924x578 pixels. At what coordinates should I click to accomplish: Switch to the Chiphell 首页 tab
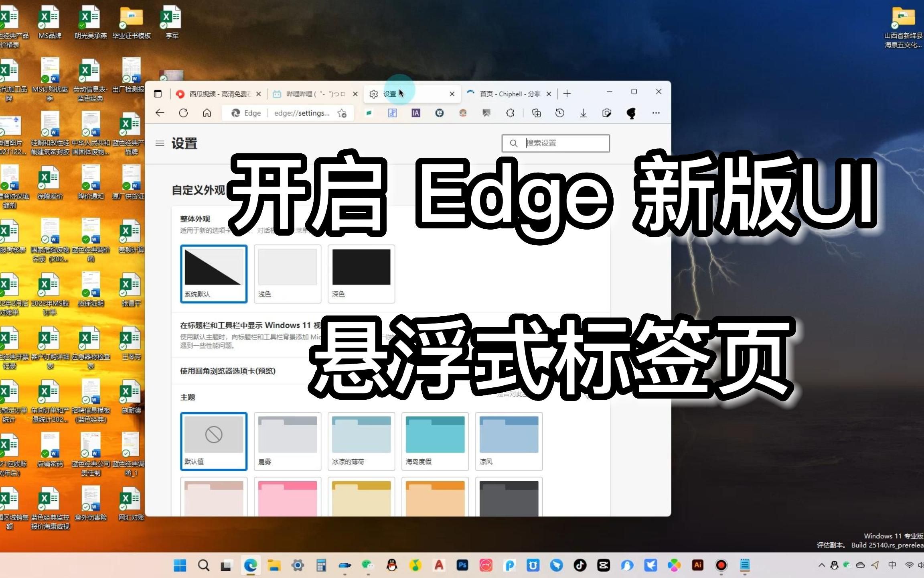[507, 94]
